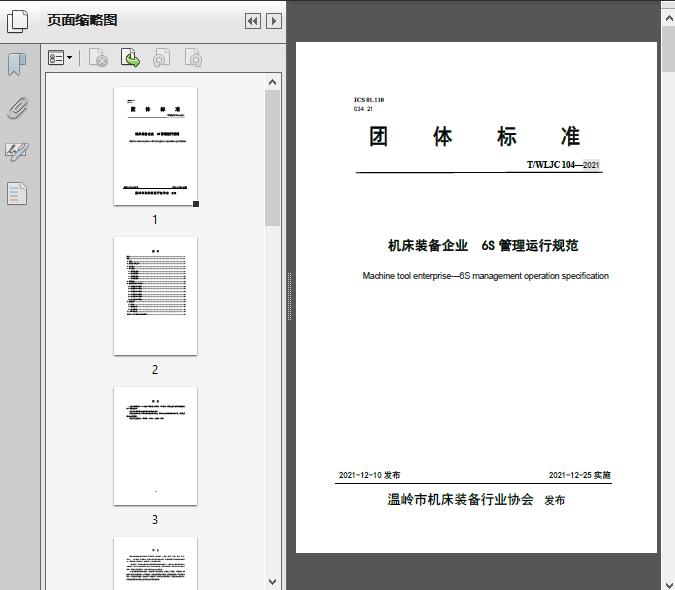
Task: Click the 页面缩略图 panel title
Action: coord(82,20)
